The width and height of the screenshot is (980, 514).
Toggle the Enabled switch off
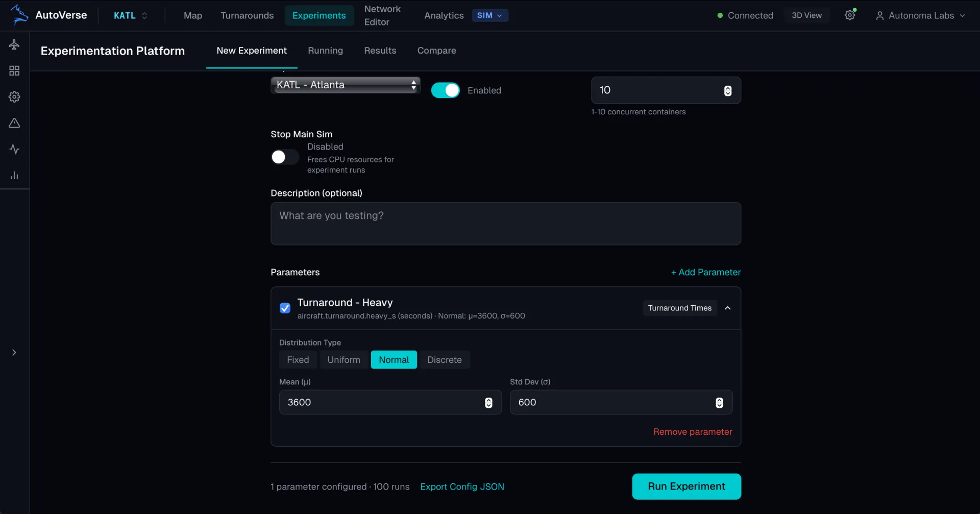point(445,90)
